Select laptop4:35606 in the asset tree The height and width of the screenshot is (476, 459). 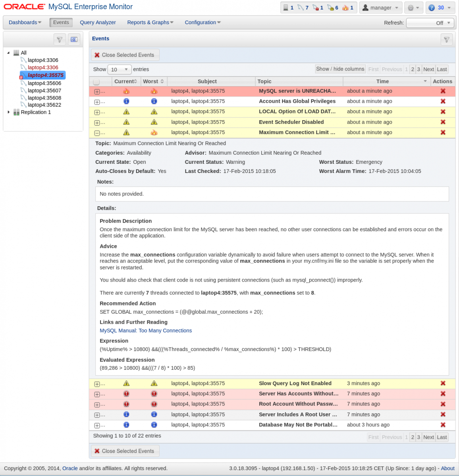(x=44, y=83)
